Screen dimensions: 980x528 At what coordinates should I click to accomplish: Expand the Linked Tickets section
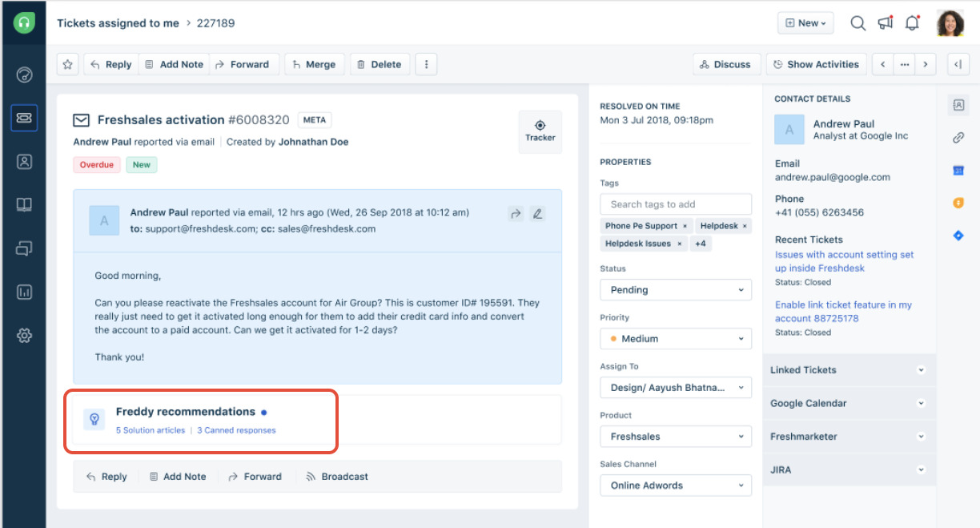849,370
